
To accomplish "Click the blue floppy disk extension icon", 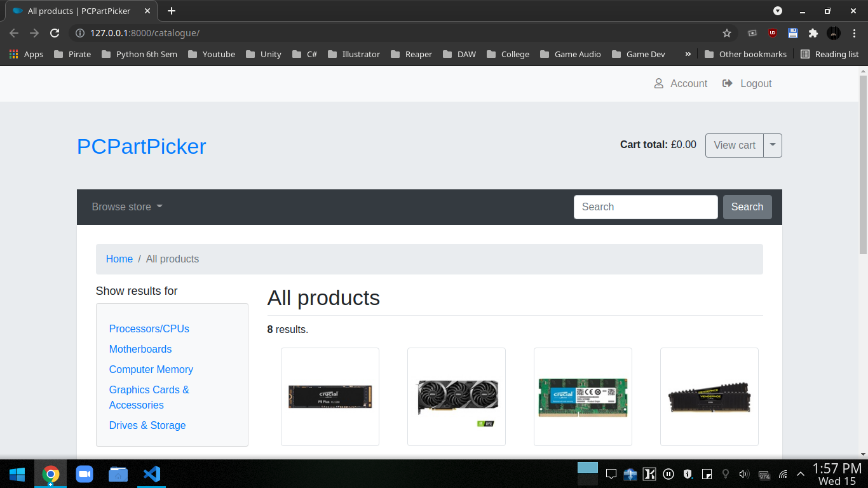I will (x=792, y=33).
